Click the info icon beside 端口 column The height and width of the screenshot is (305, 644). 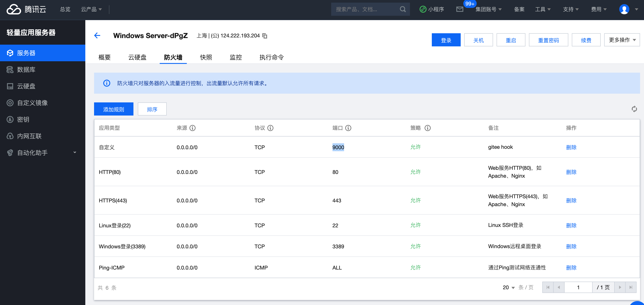348,128
